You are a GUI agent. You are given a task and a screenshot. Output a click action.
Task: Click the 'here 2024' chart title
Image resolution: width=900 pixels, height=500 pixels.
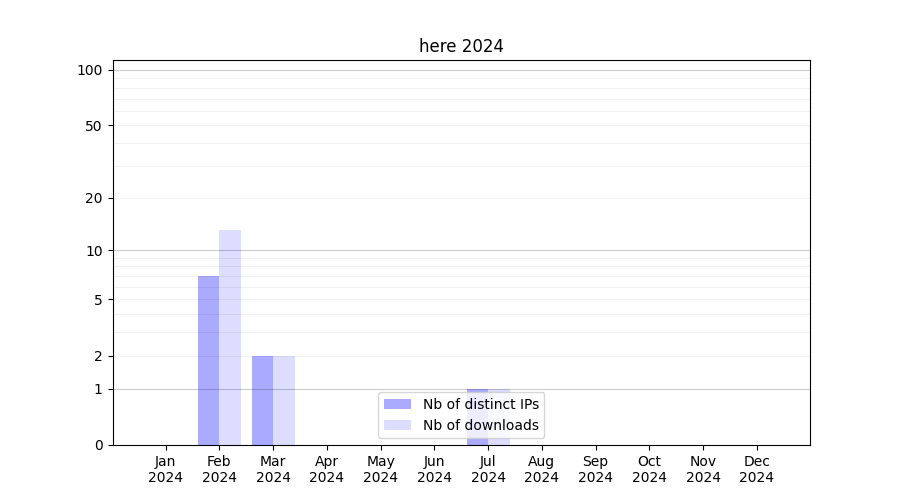(461, 46)
